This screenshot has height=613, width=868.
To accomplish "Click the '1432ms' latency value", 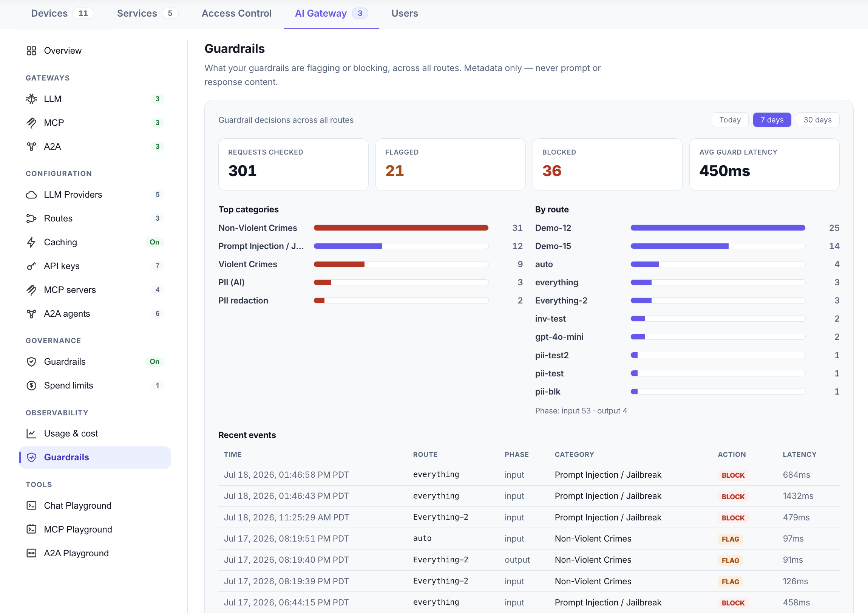I will [798, 496].
